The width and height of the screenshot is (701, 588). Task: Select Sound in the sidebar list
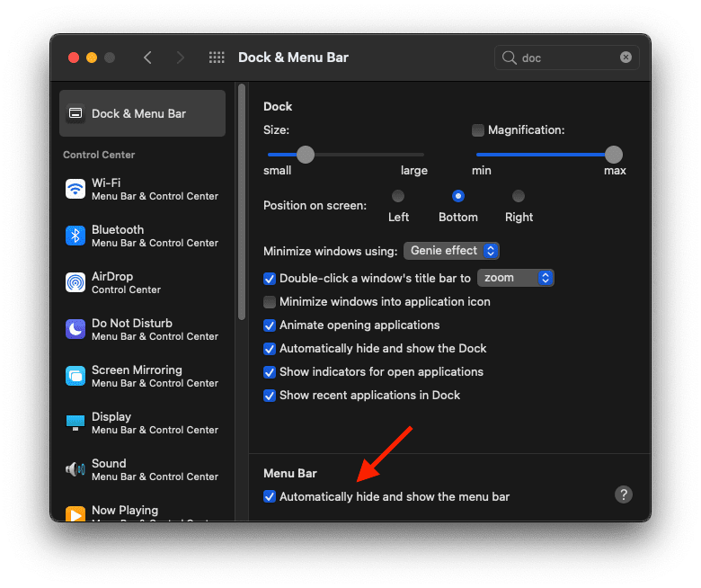coord(142,469)
